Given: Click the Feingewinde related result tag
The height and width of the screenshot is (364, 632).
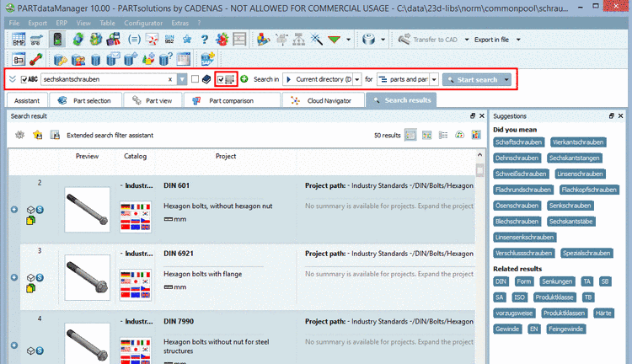Looking at the screenshot, I should pos(566,329).
